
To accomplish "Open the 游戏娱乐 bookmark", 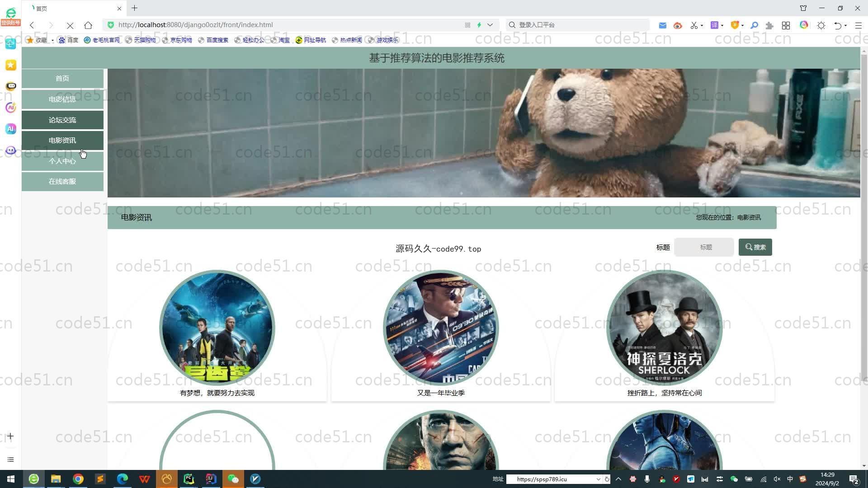I will coord(383,40).
